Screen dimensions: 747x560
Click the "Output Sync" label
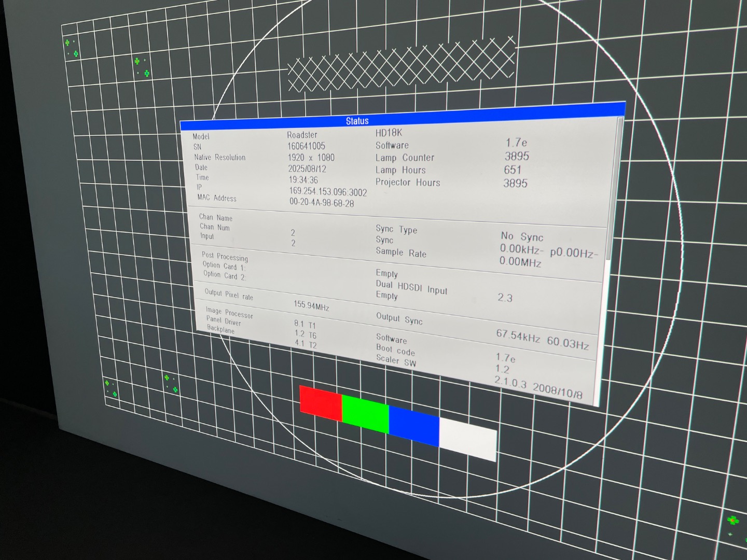[399, 319]
